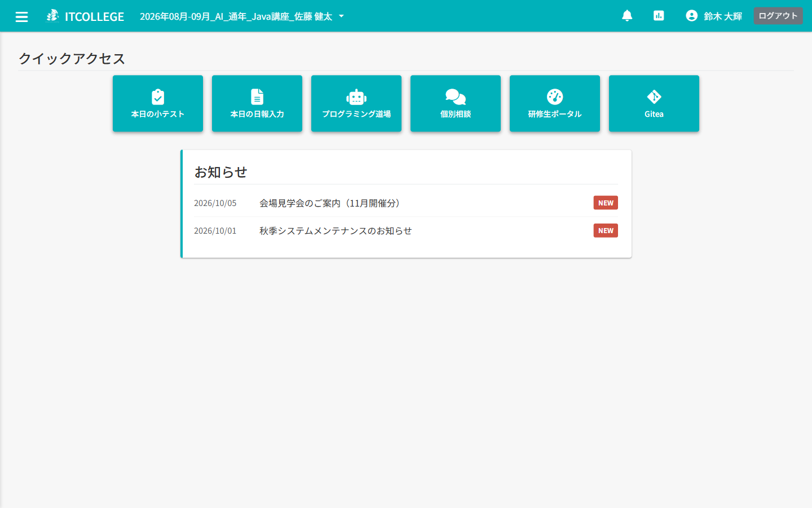Image resolution: width=812 pixels, height=508 pixels.
Task: Click the NEW badge on the 会場見学会 row
Action: 606,203
